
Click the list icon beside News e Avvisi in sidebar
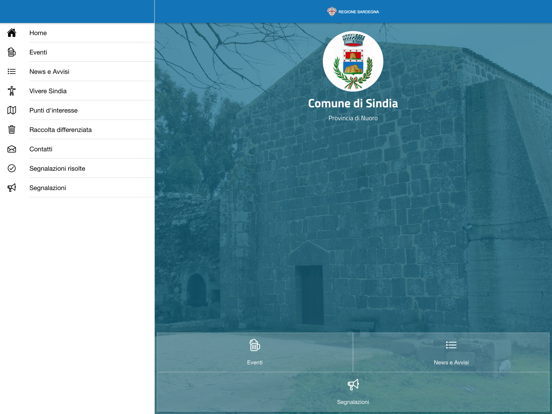[x=12, y=71]
